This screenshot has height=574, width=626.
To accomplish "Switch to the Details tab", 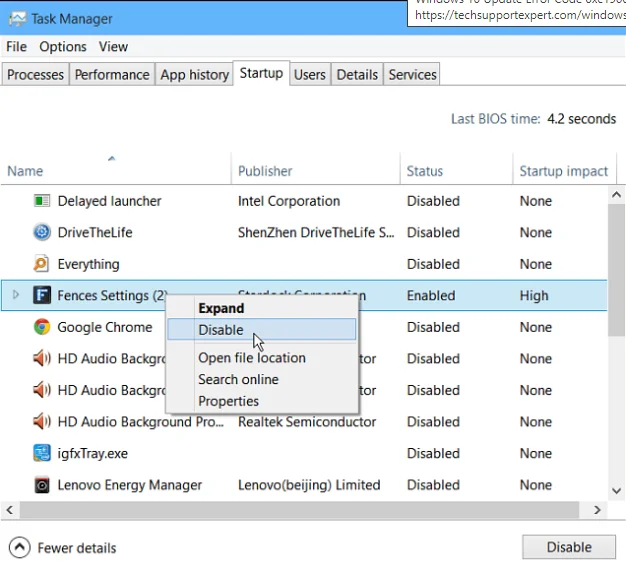I will [x=357, y=75].
